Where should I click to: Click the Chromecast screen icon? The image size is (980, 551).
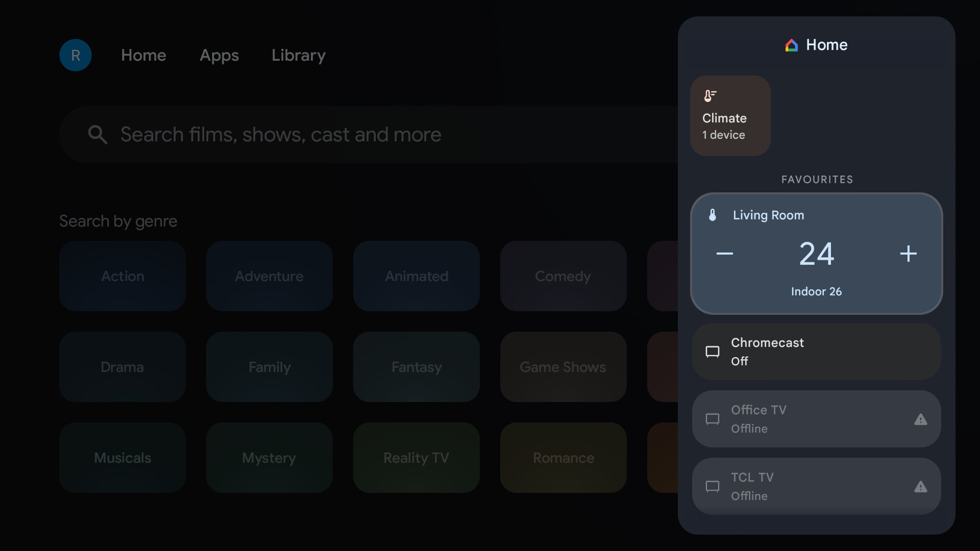[713, 352]
